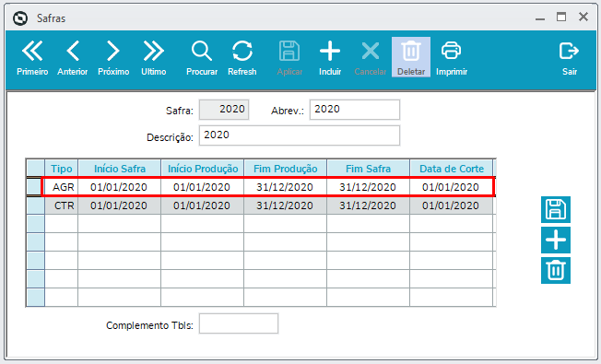Click the Fim Produção column header
Viewport: 601px width, 364px height.
click(x=286, y=169)
